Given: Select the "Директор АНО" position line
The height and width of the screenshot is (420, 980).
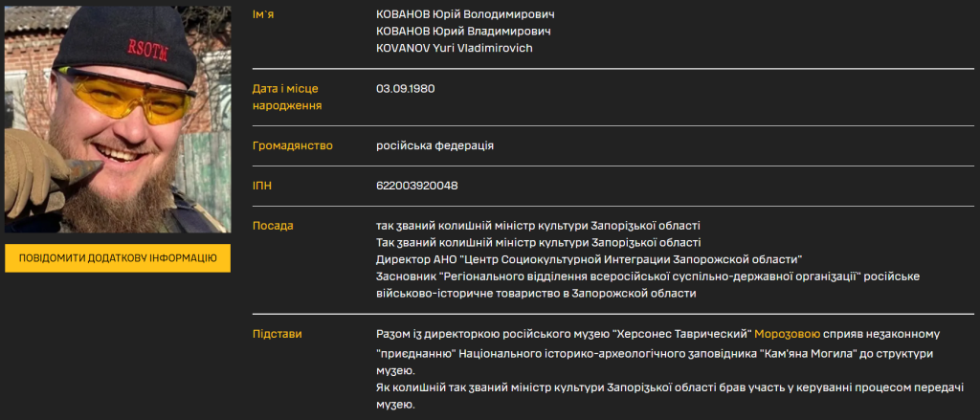Looking at the screenshot, I should click(x=589, y=259).
